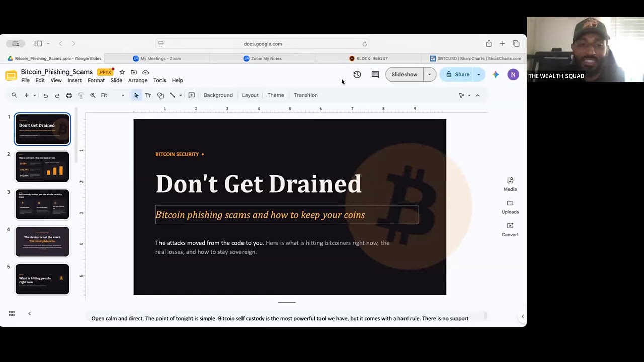Screen dimensions: 644x362
Task: Open the Gemini assistant sparkle icon
Action: tap(496, 75)
